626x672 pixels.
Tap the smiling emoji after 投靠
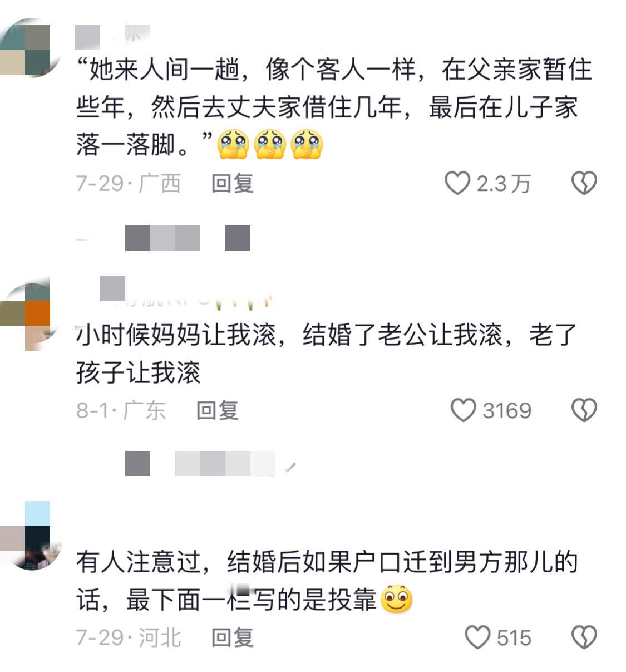click(397, 600)
